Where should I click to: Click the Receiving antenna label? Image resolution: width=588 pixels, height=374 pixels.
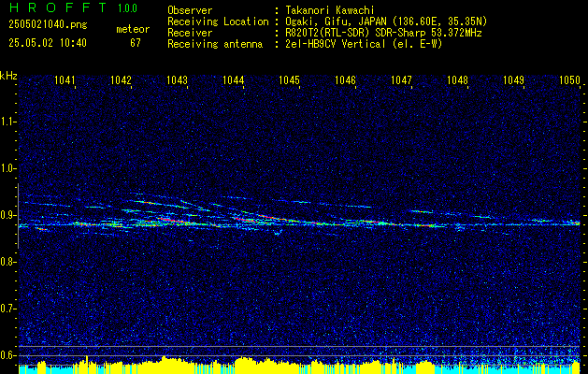click(215, 44)
